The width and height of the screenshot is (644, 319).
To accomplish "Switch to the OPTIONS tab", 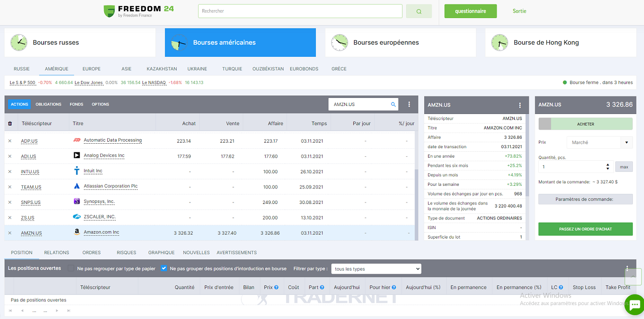I will 100,104.
